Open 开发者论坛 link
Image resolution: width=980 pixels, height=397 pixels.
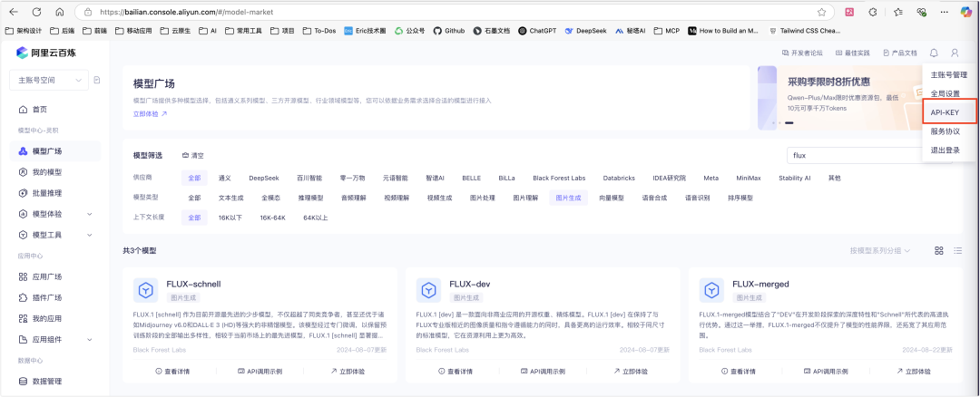802,53
